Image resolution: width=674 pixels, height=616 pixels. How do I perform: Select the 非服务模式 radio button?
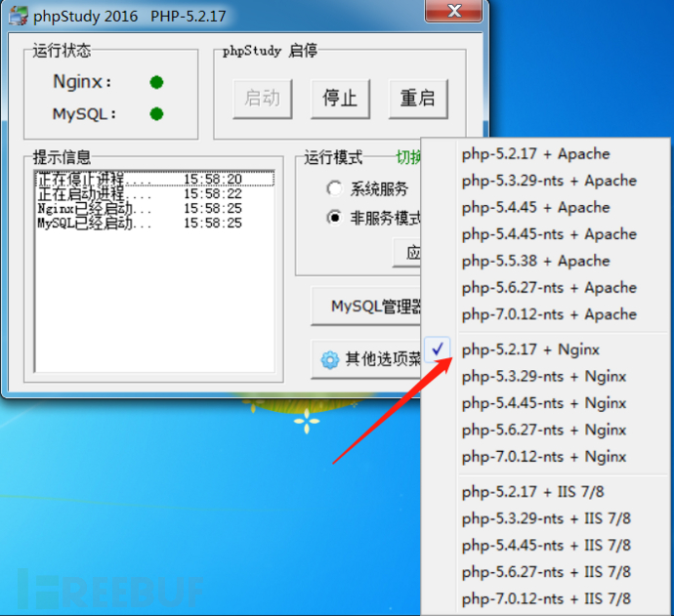click(334, 218)
